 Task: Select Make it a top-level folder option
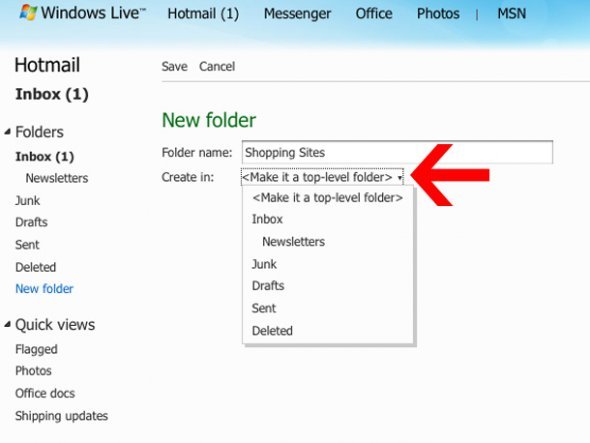coord(328,198)
